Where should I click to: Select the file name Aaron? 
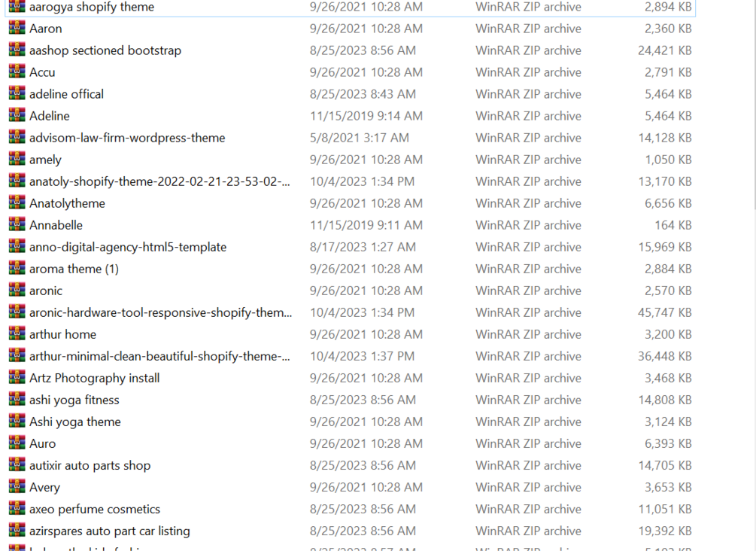(x=45, y=29)
